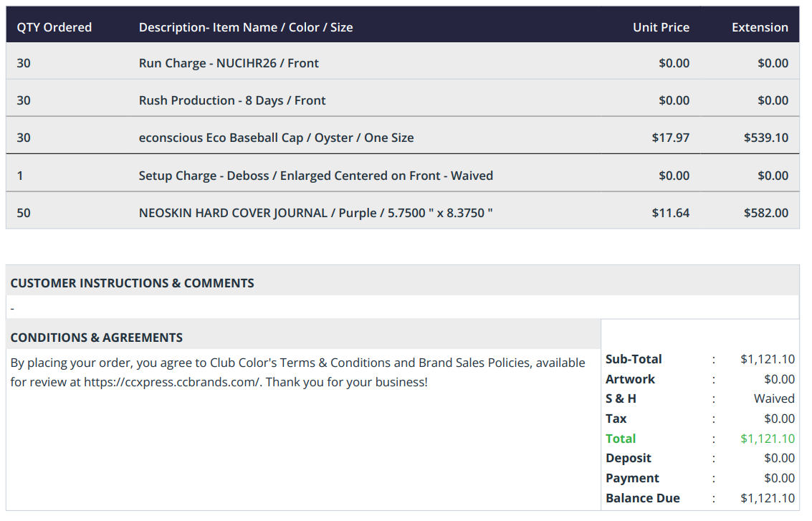Click the S & H label

[x=621, y=398]
